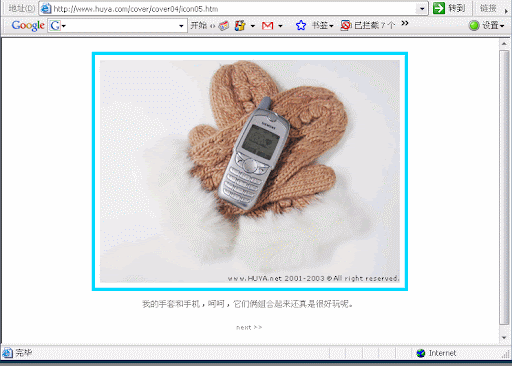Open Google search box history dropdown

click(181, 26)
